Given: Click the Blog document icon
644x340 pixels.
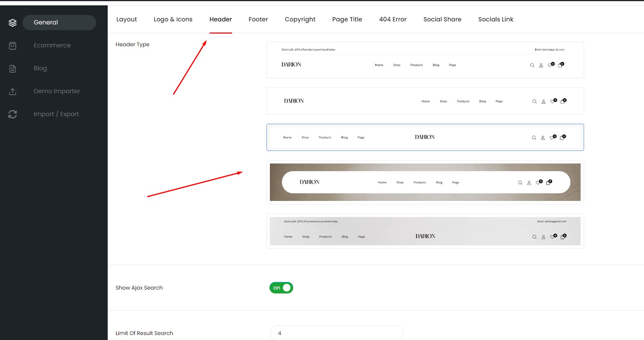Looking at the screenshot, I should 13,69.
